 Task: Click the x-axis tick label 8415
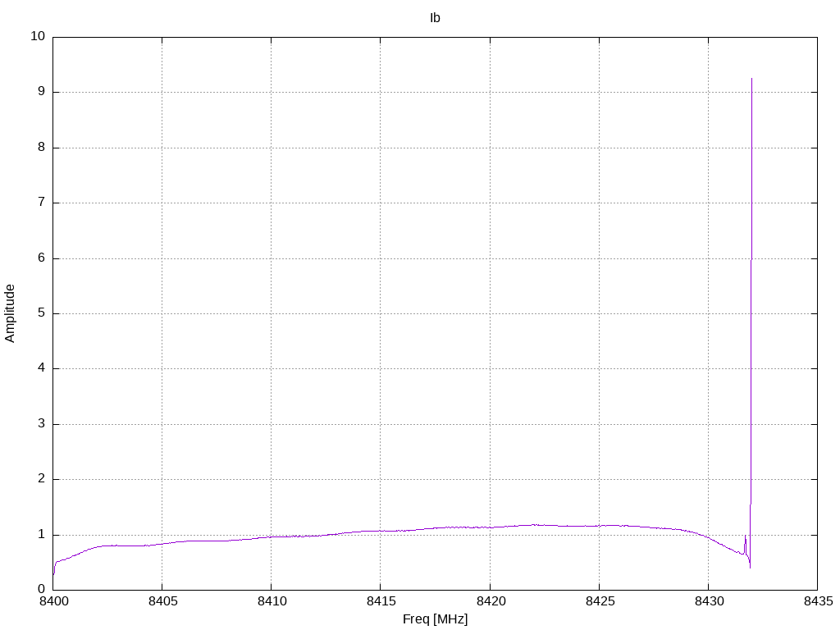pos(381,601)
